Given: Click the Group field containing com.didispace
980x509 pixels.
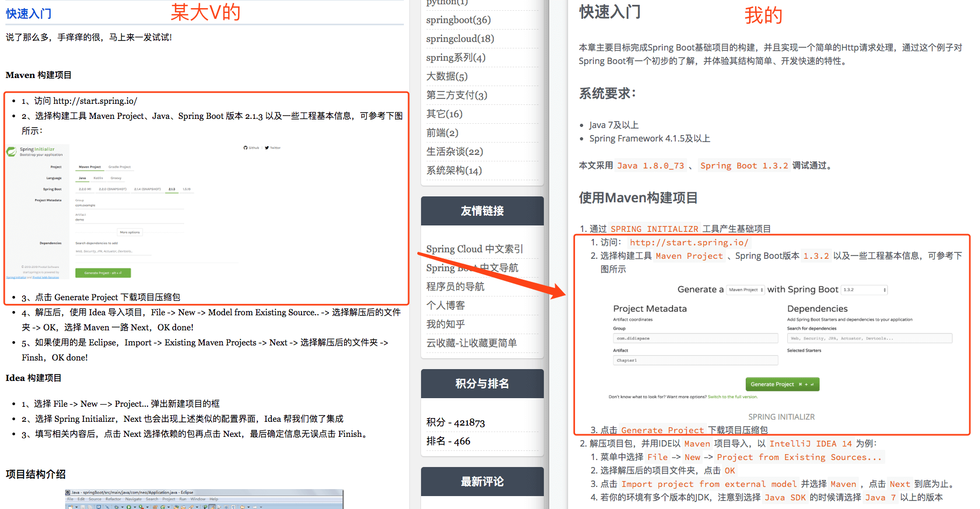Looking at the screenshot, I should tap(696, 338).
